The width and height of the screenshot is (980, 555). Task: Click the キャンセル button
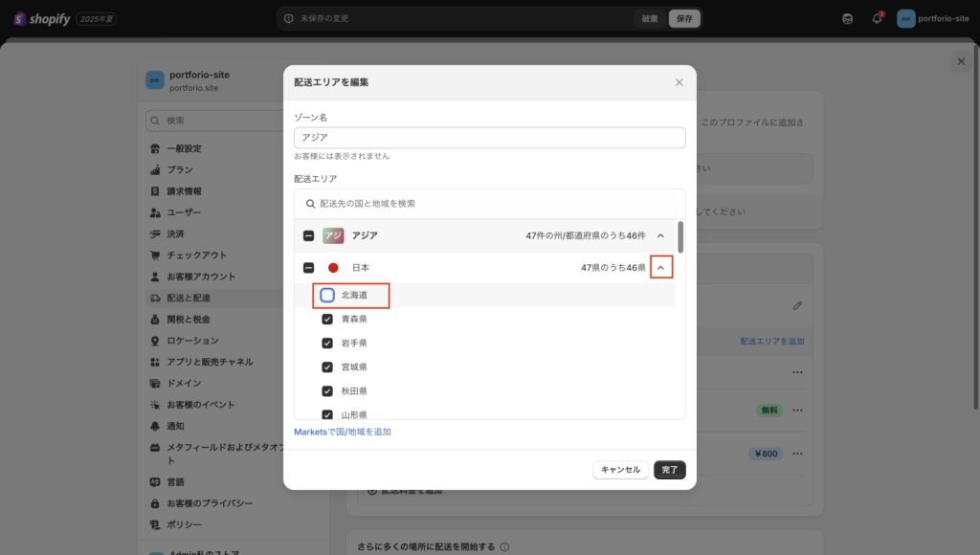[620, 470]
